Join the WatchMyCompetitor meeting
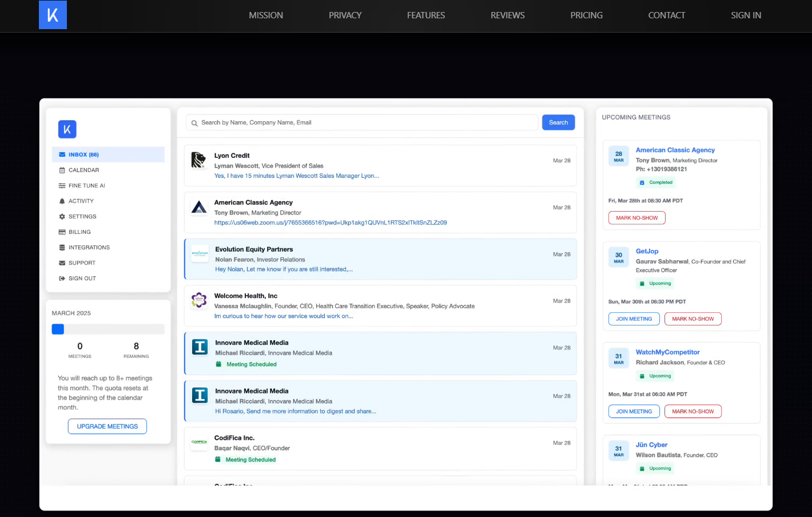812x517 pixels. (634, 411)
